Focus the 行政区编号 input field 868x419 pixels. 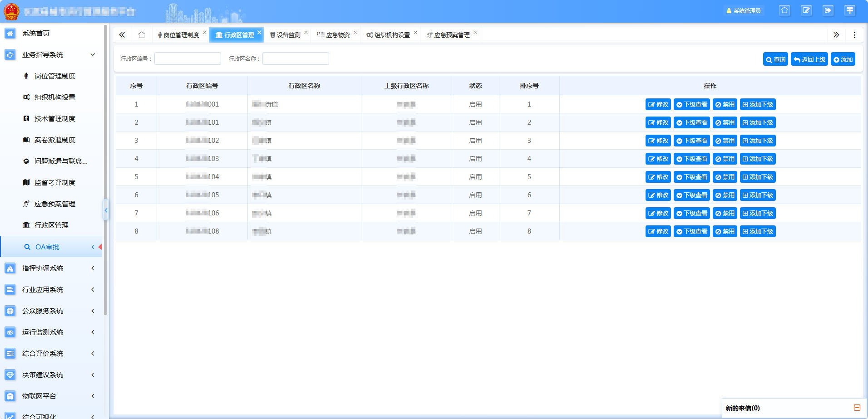[187, 58]
